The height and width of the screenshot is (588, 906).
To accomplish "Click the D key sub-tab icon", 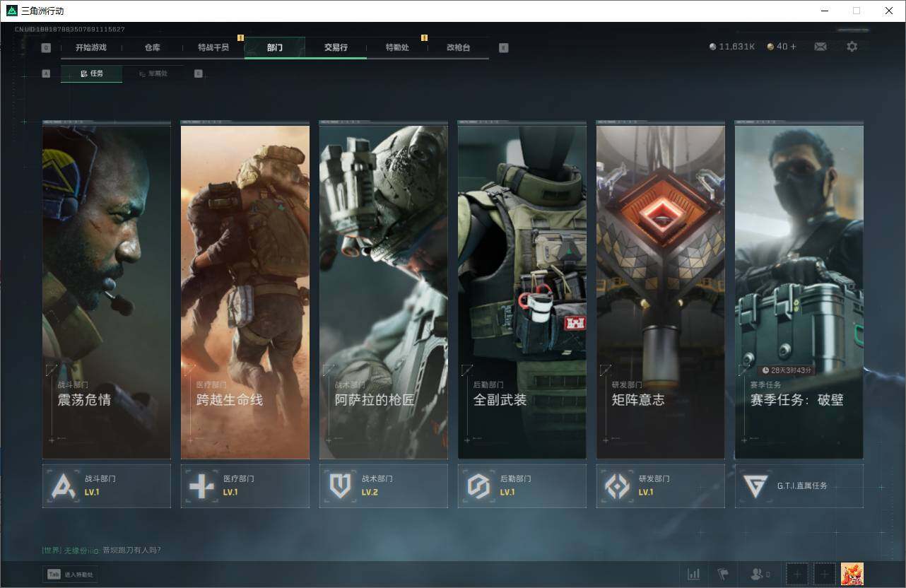I will [x=198, y=73].
